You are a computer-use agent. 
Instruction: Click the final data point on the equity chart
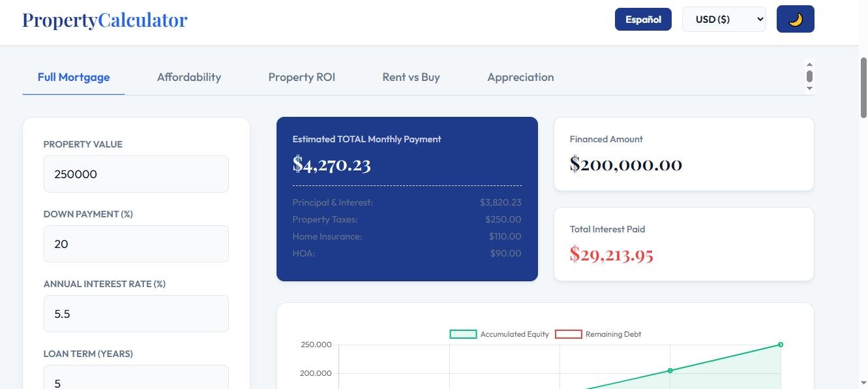781,344
